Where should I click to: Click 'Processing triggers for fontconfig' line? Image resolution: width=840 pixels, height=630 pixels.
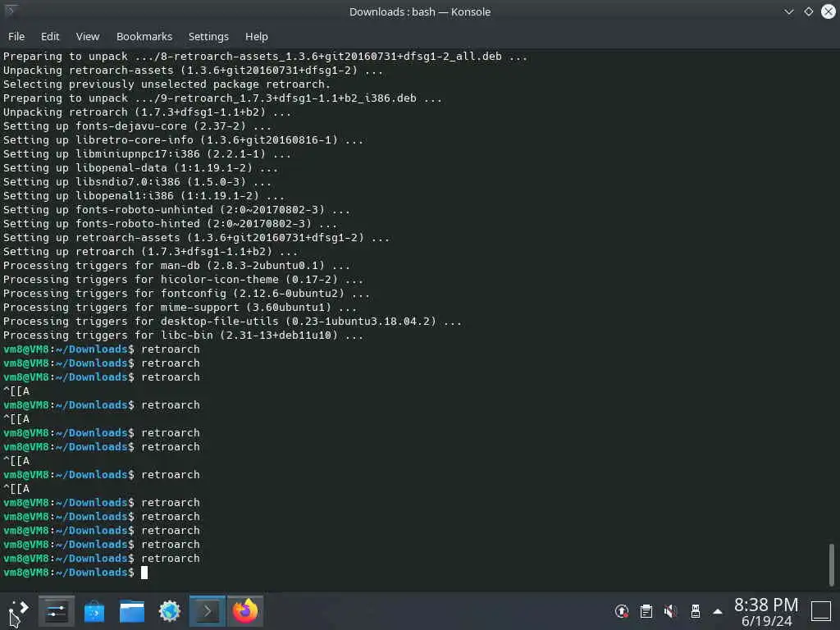pyautogui.click(x=186, y=293)
